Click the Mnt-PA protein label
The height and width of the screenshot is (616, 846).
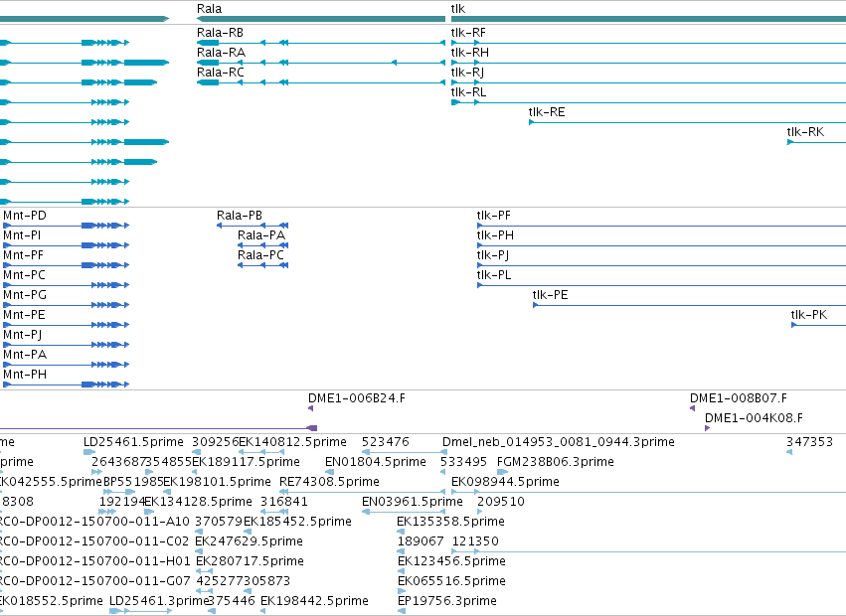[25, 356]
